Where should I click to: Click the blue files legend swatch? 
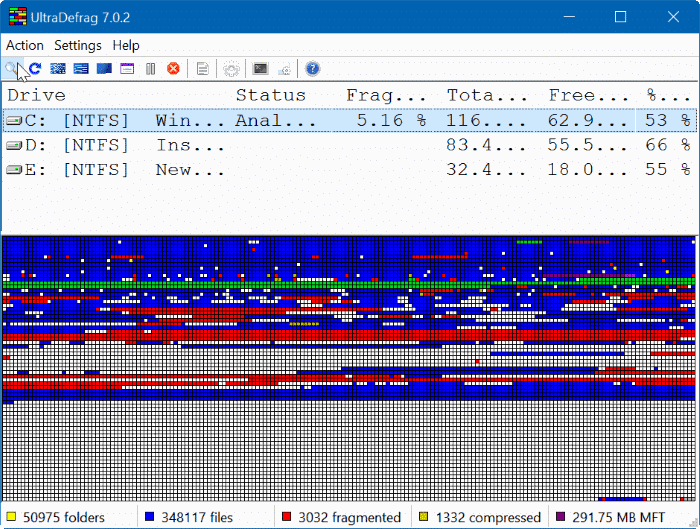click(x=150, y=517)
